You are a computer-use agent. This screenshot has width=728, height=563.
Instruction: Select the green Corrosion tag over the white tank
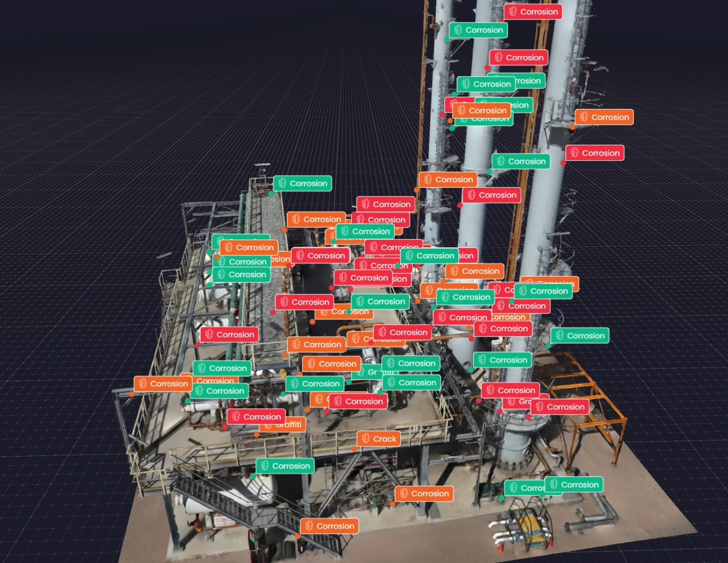pos(285,466)
